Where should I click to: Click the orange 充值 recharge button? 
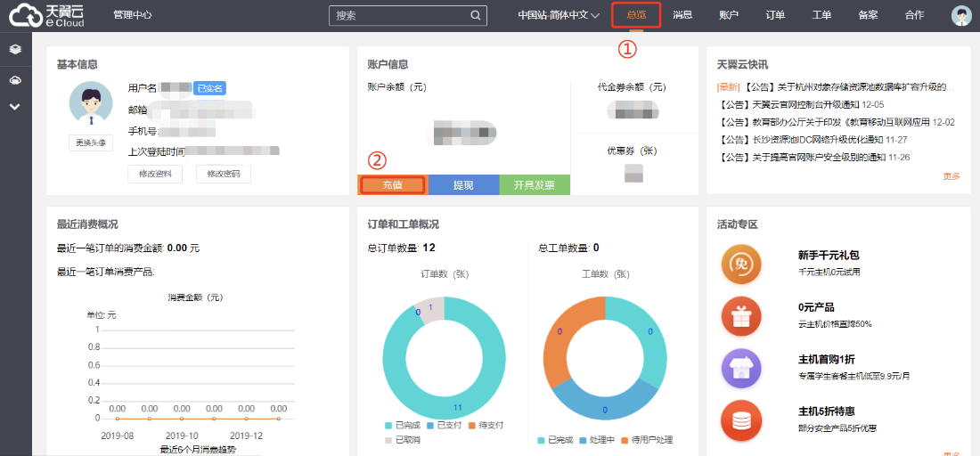pyautogui.click(x=392, y=184)
